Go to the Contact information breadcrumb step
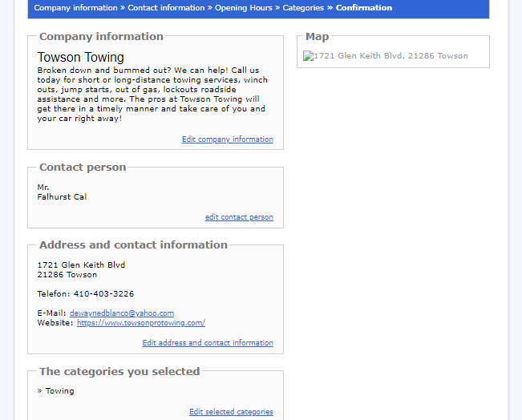This screenshot has height=420, width=522. tap(166, 8)
